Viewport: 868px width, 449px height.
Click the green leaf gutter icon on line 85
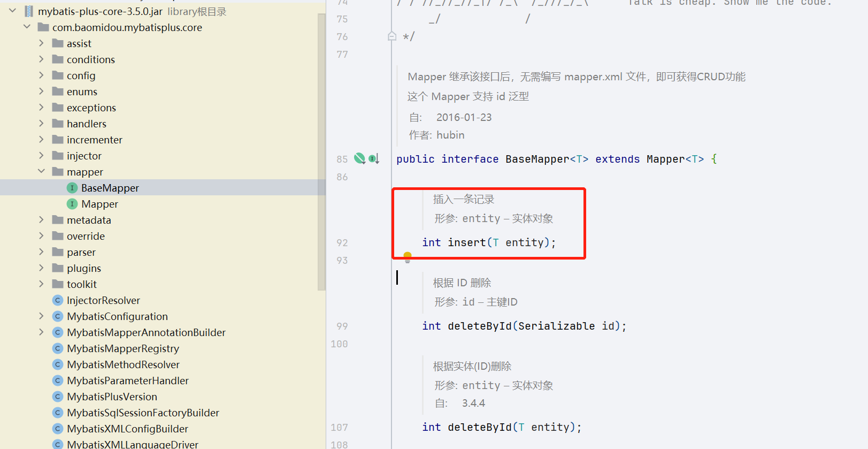point(359,158)
